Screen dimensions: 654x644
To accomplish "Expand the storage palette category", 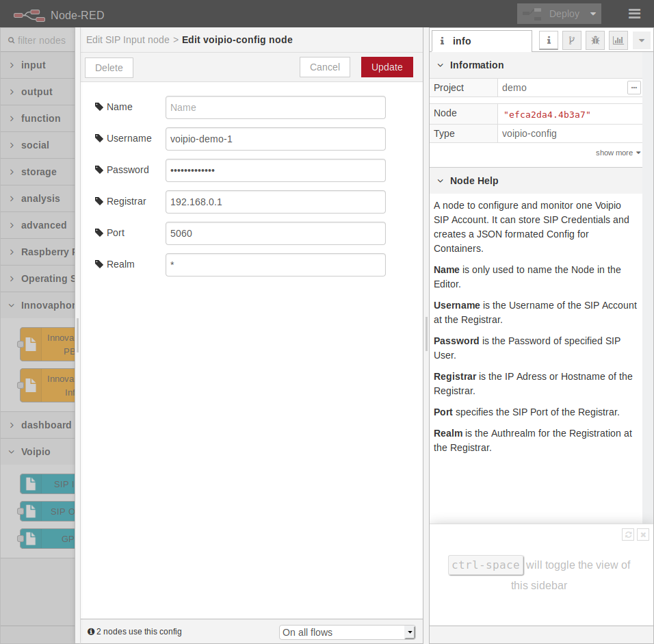I will click(38, 172).
